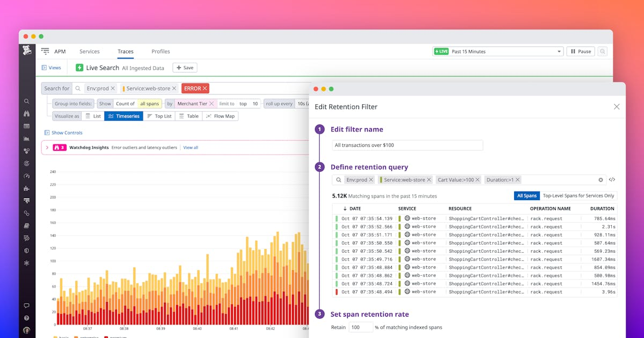Switch to Top-Level Spans for Services Only
644x338 pixels.
click(x=577, y=196)
